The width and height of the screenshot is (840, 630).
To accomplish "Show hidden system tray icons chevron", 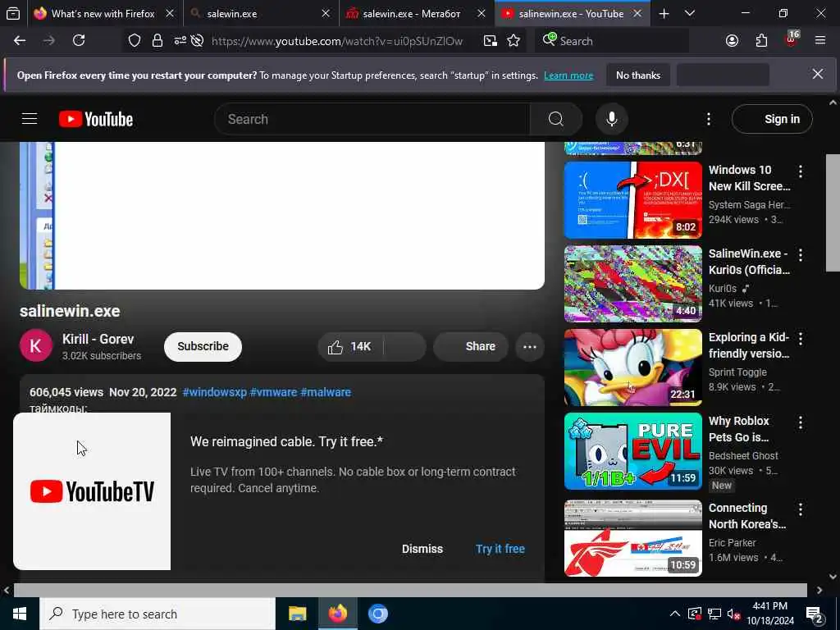I will pos(675,614).
